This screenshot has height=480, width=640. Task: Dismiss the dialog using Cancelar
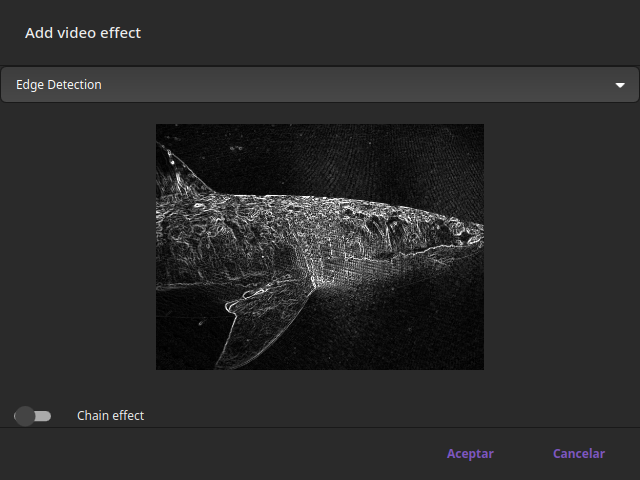click(x=579, y=453)
